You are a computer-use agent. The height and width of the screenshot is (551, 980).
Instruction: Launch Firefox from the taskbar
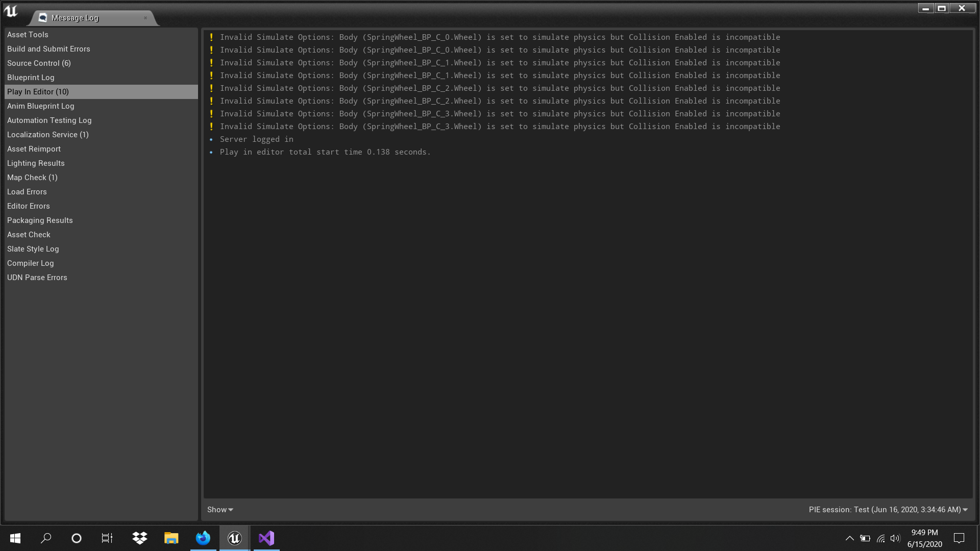[203, 538]
